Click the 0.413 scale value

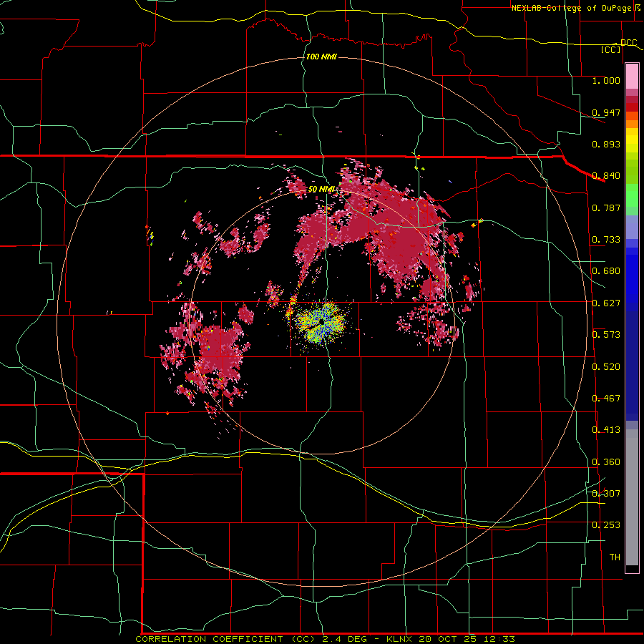606,430
